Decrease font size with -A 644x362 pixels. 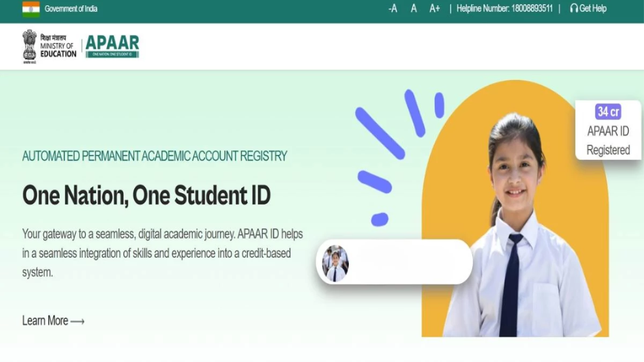[x=393, y=9]
